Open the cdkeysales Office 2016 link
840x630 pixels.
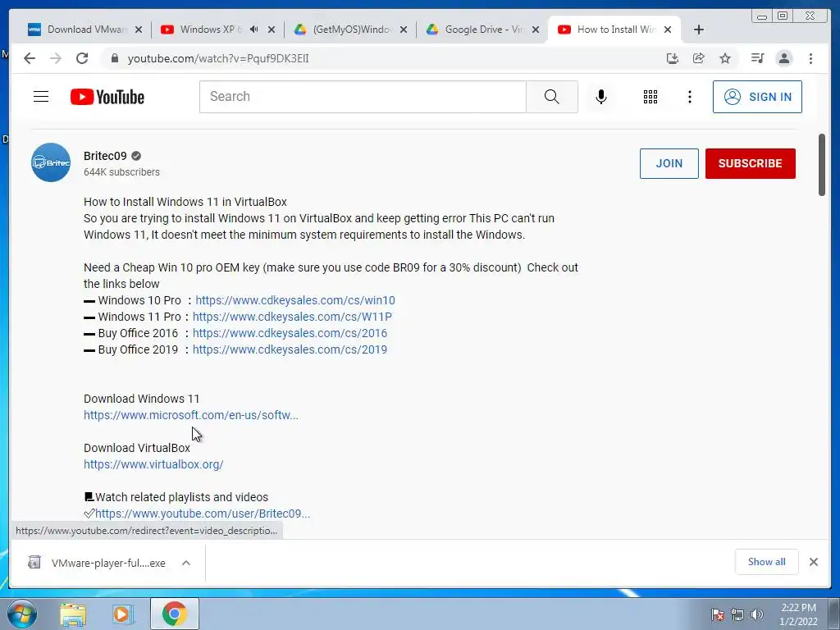click(290, 333)
